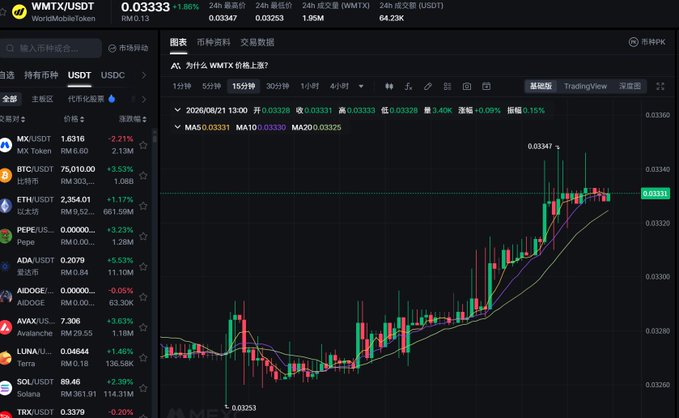
Task: Click the green 0.03331 price tag
Action: click(655, 193)
